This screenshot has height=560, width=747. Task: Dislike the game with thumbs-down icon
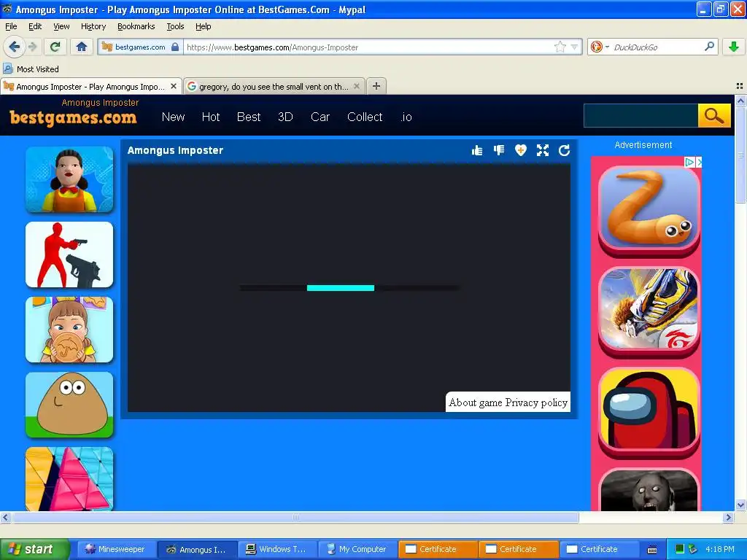click(499, 150)
